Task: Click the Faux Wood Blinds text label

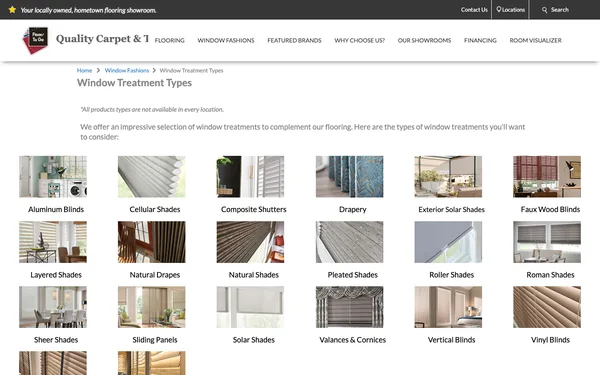Action: (x=550, y=209)
